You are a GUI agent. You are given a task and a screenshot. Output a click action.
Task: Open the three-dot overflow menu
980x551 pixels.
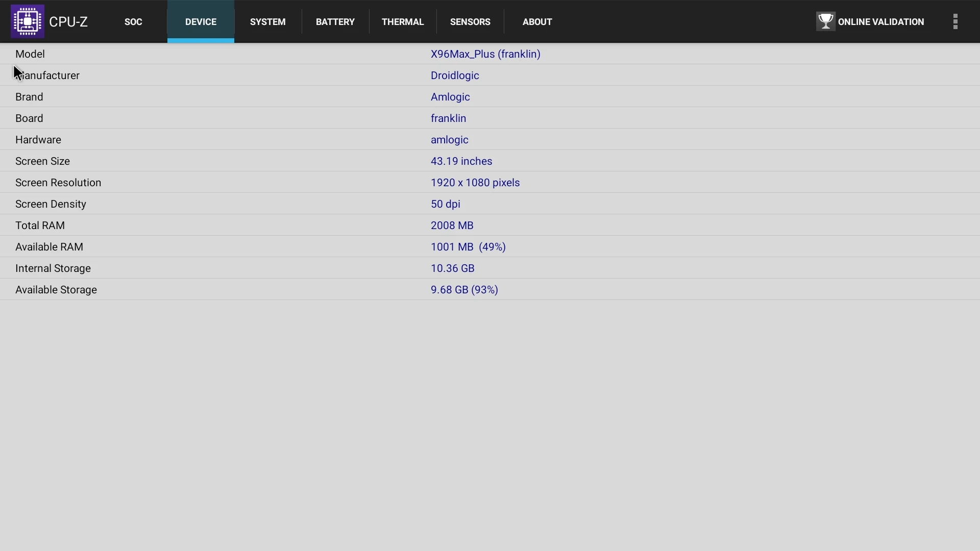click(955, 21)
